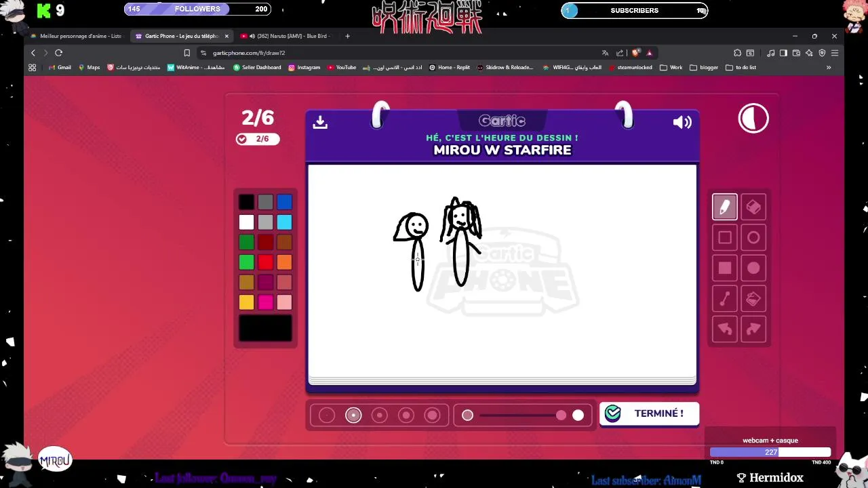Viewport: 868px width, 488px height.
Task: Redo the last undone stroke
Action: (753, 329)
